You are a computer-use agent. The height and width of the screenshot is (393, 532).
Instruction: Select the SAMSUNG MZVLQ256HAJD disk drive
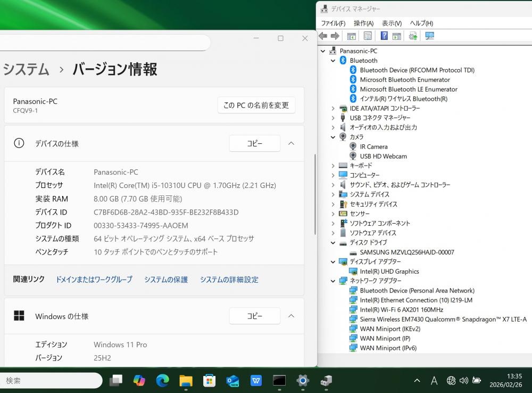coord(406,252)
